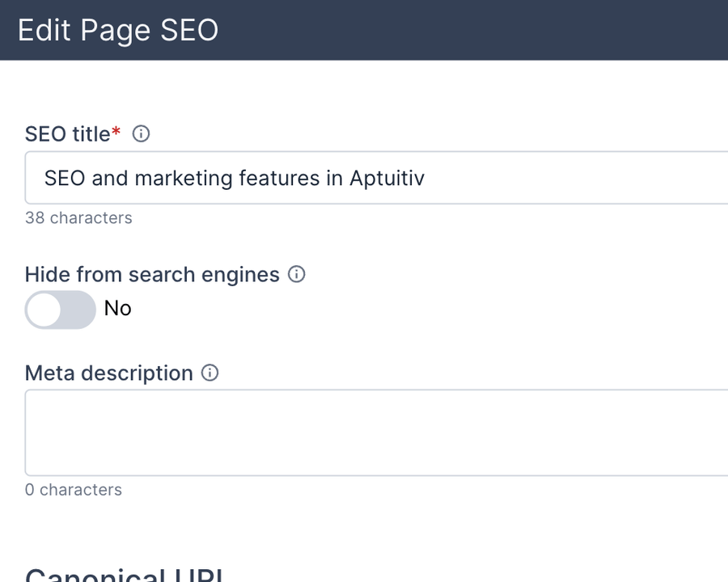The height and width of the screenshot is (582, 728).
Task: Click the toggle switch knob showing No
Action: [x=45, y=310]
